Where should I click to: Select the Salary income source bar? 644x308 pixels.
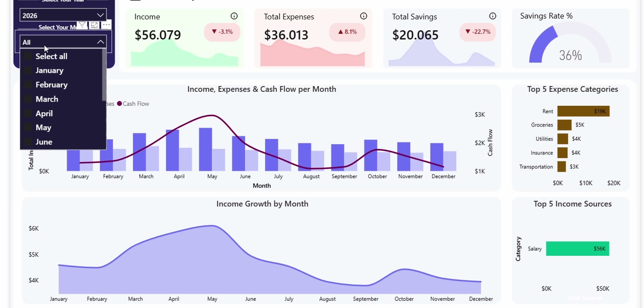578,249
